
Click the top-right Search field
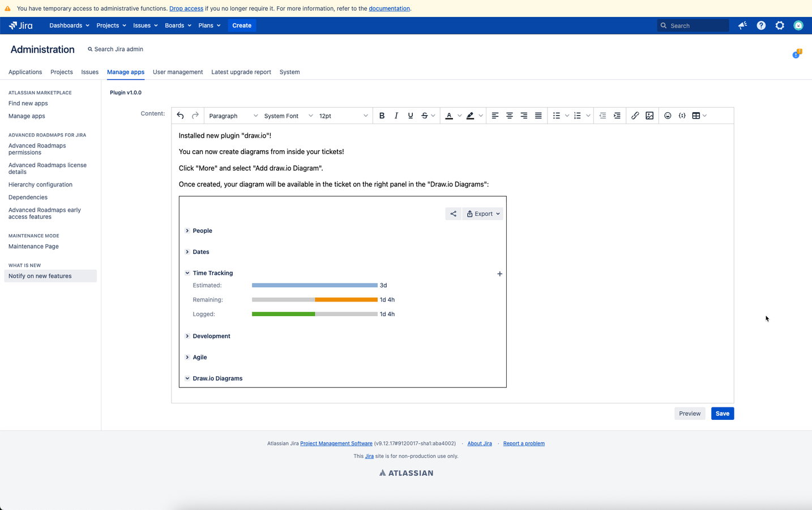[693, 25]
